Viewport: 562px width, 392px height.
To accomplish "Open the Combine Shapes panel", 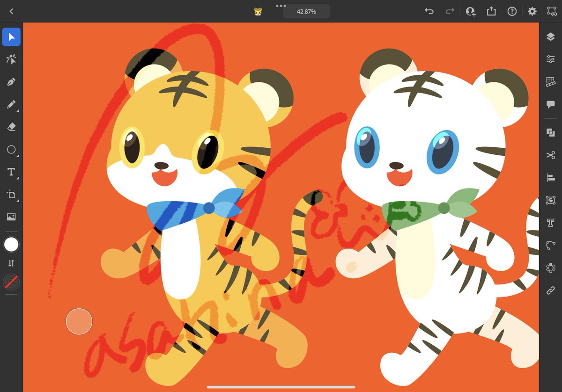I will (x=551, y=132).
